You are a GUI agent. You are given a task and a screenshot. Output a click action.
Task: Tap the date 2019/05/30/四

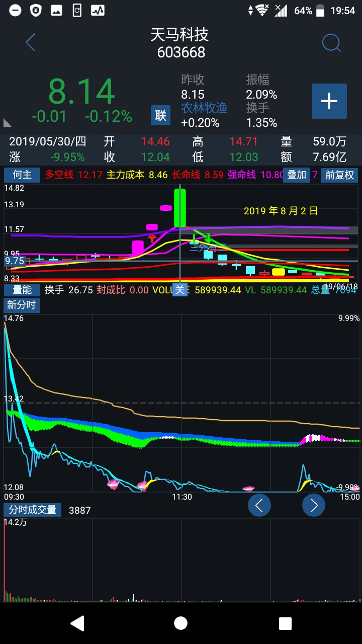pyautogui.click(x=47, y=142)
